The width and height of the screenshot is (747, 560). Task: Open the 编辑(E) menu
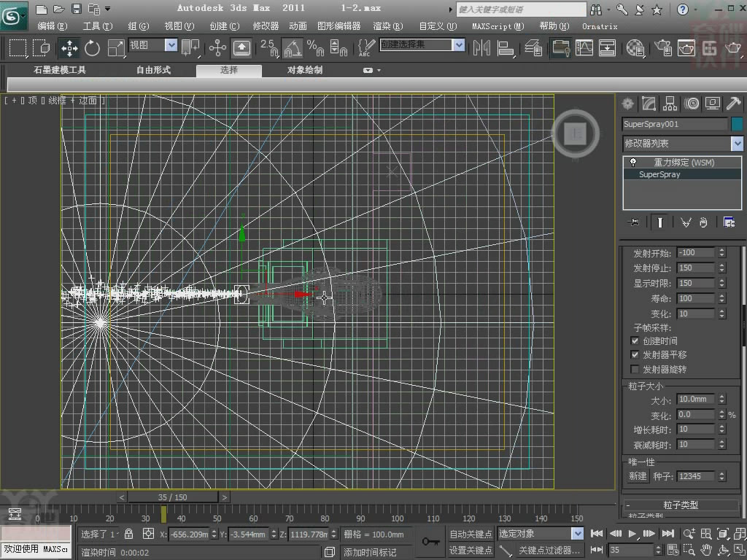(x=53, y=26)
